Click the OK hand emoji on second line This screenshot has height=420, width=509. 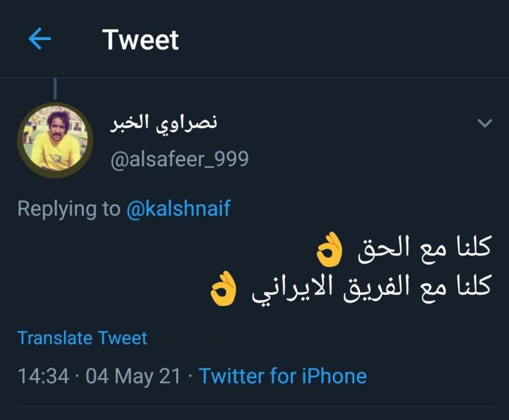coord(224,288)
